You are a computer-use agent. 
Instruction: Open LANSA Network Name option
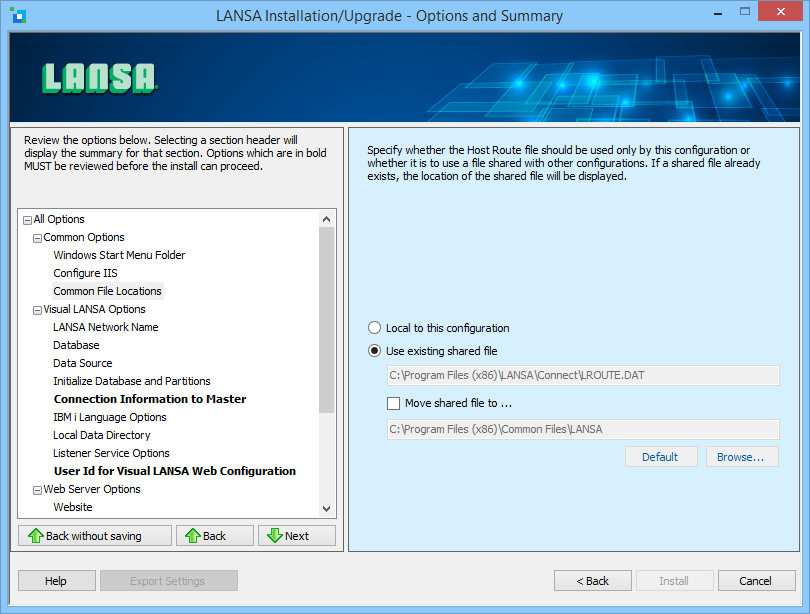(x=105, y=327)
